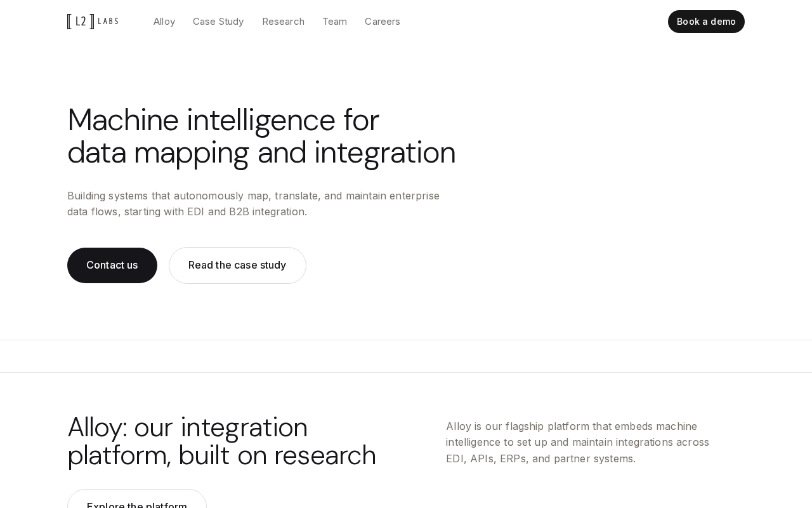The height and width of the screenshot is (508, 812).
Task: Click the 'EDI, APIs, ERPs, and partner systems' line
Action: pos(540,458)
